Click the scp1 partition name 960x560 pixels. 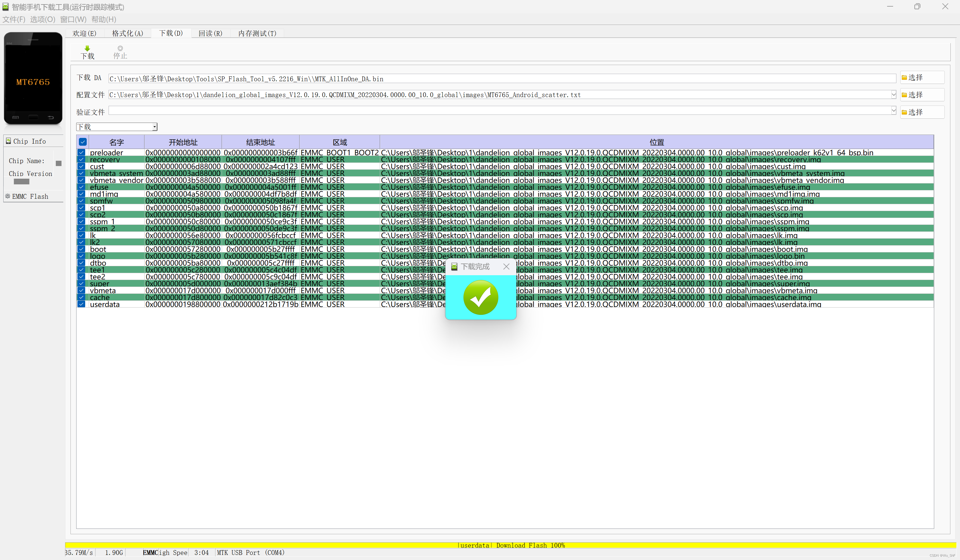pos(97,207)
